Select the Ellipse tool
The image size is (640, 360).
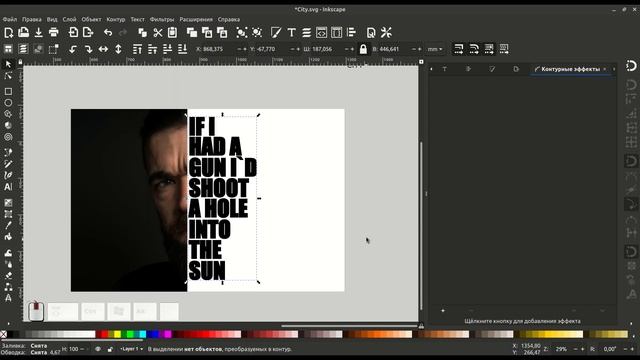(x=8, y=103)
